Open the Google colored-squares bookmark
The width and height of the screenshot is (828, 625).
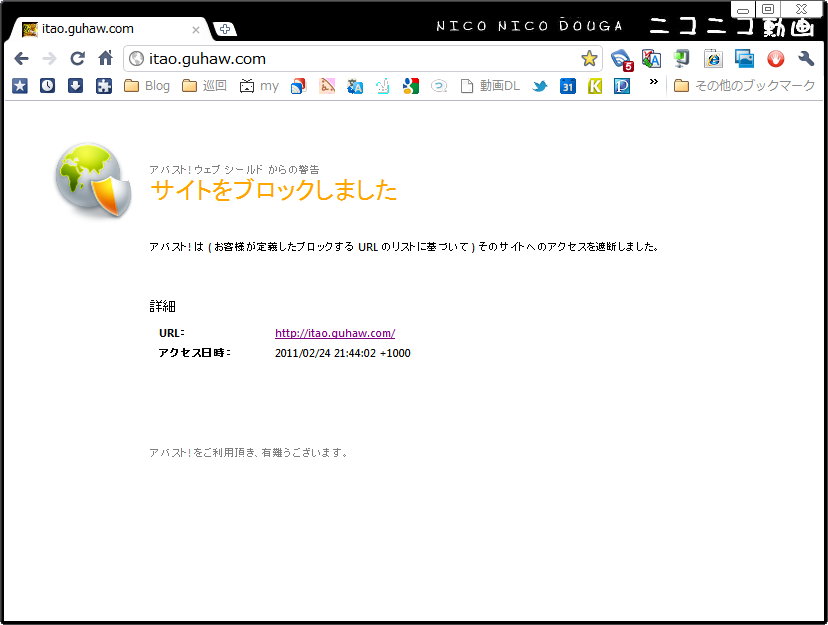[411, 86]
